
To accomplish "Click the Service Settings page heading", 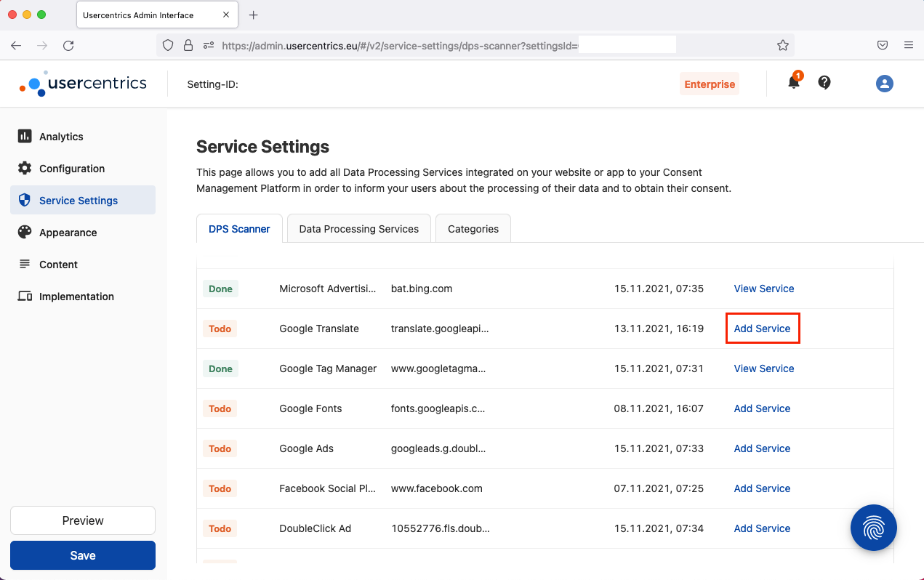I will pos(262,147).
